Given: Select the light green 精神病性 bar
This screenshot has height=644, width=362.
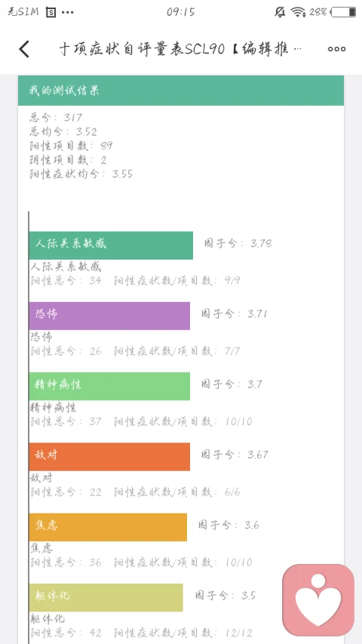Looking at the screenshot, I should (109, 386).
